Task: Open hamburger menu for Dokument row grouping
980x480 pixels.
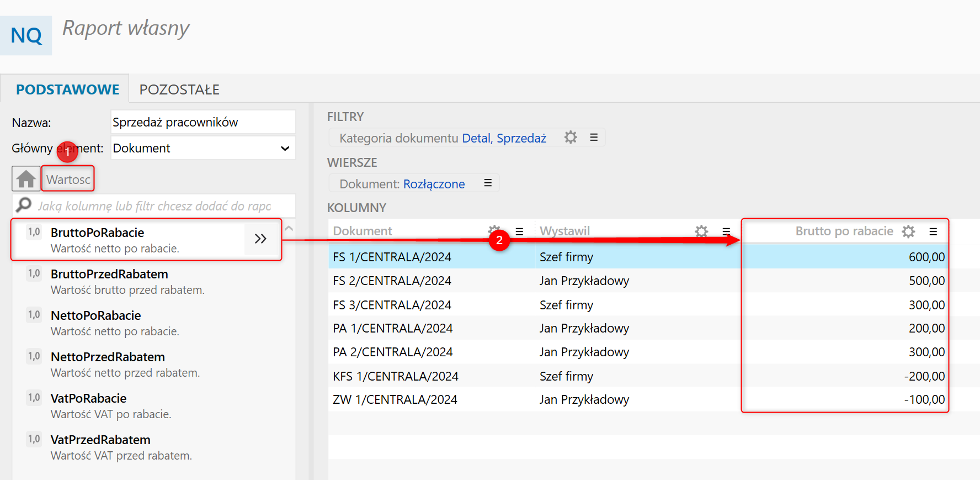Action: (x=488, y=183)
